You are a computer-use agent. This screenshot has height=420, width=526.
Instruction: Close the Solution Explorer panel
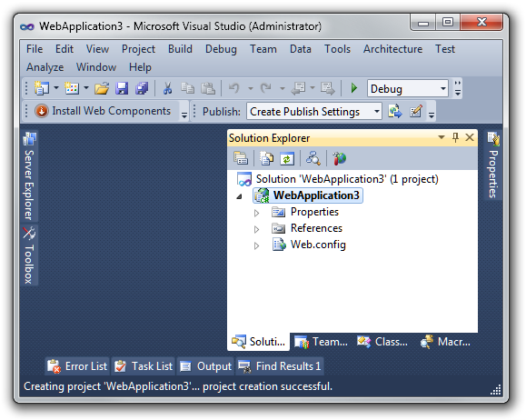[470, 137]
